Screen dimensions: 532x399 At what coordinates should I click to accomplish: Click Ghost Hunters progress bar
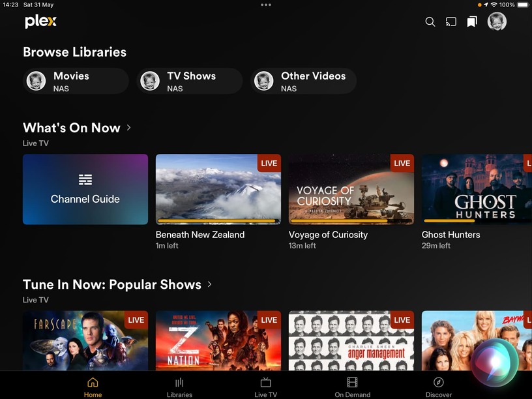[x=478, y=221]
